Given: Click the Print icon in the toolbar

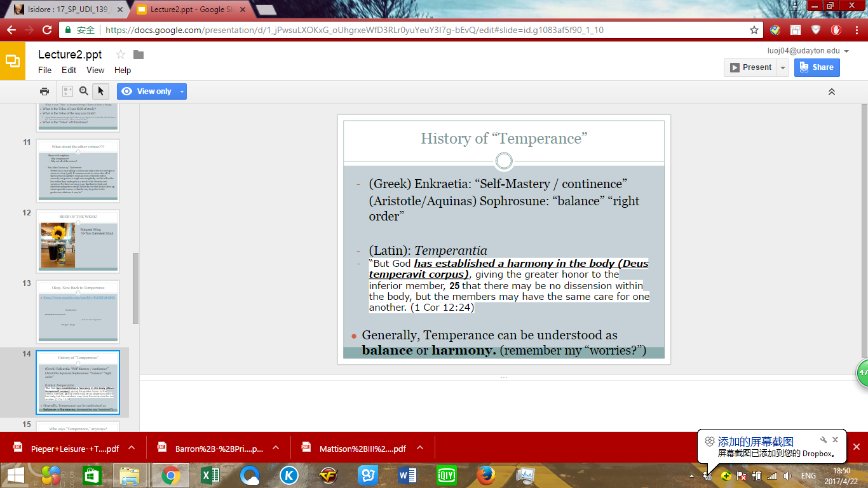Looking at the screenshot, I should pyautogui.click(x=44, y=91).
